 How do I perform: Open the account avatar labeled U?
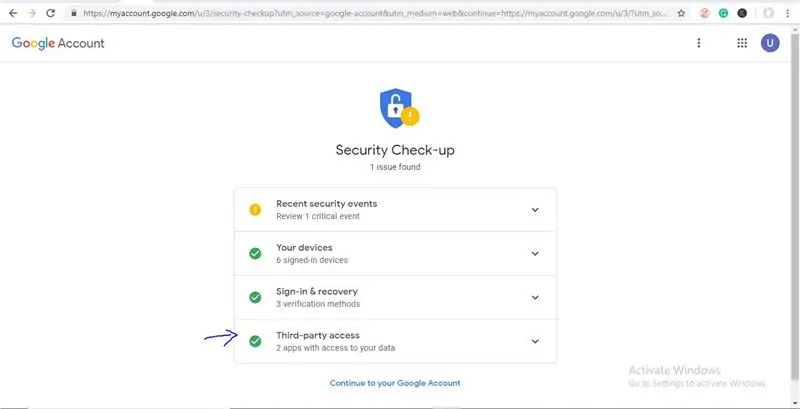770,43
